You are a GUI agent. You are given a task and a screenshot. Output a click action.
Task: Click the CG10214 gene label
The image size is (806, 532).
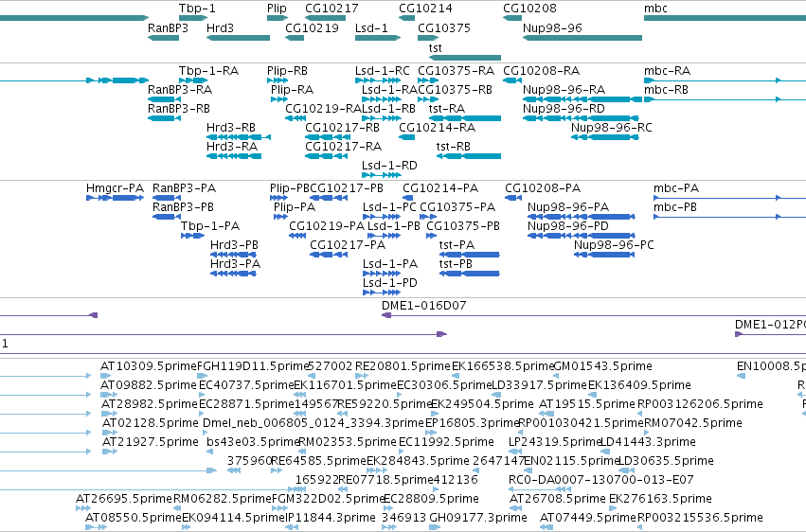[425, 9]
